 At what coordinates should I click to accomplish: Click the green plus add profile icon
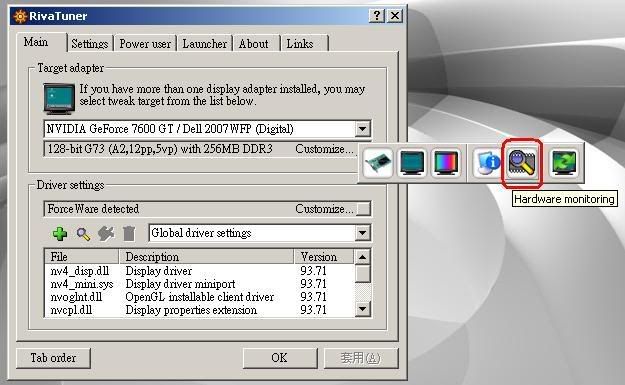(x=60, y=234)
